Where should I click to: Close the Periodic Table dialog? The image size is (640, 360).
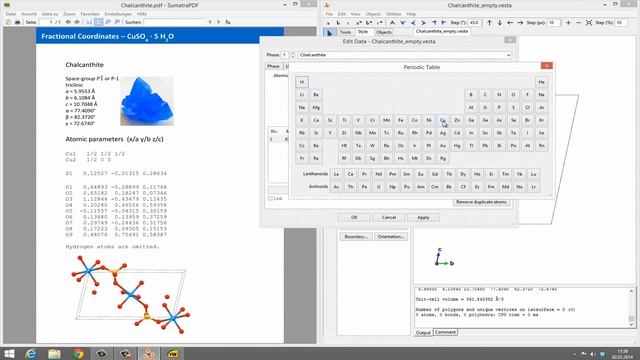pos(547,66)
